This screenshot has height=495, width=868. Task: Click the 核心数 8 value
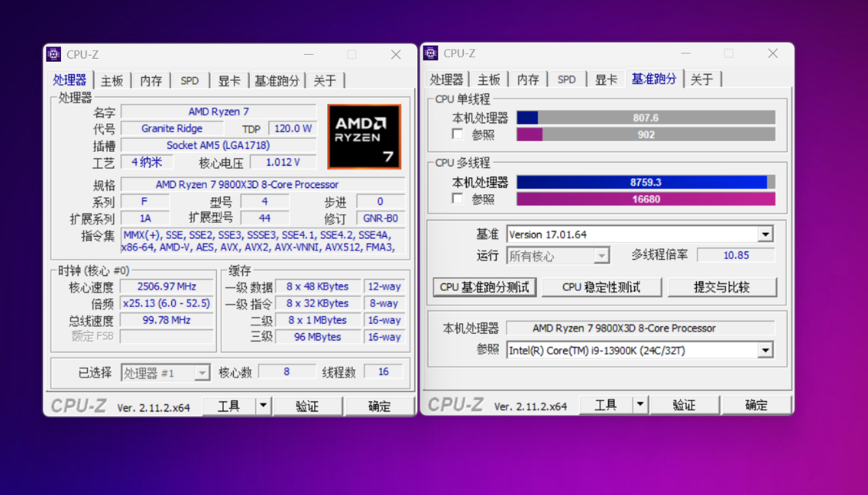point(287,372)
